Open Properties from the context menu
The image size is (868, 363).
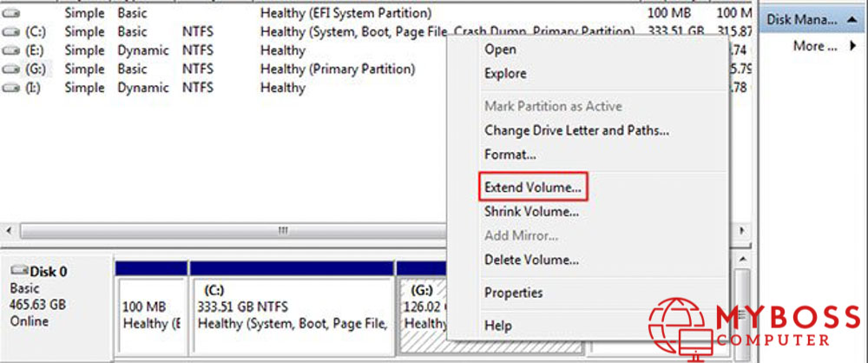coord(513,293)
